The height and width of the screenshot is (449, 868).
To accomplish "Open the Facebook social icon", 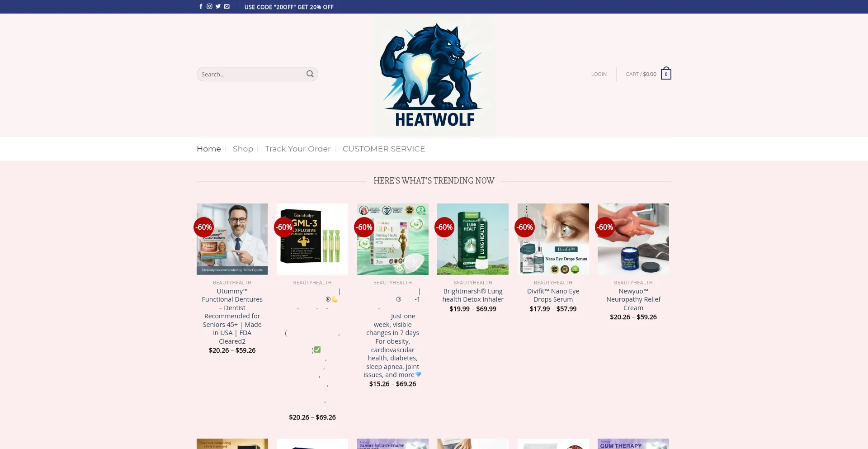I will pyautogui.click(x=201, y=6).
